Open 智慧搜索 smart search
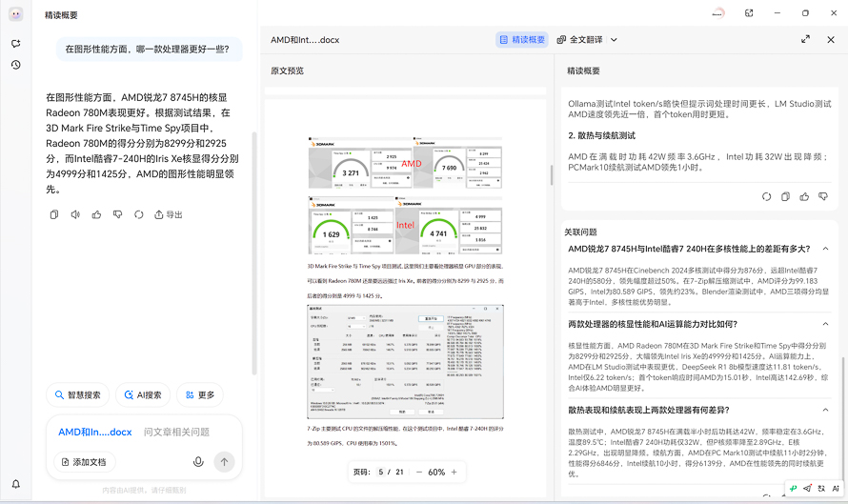848x504 pixels. pyautogui.click(x=77, y=395)
